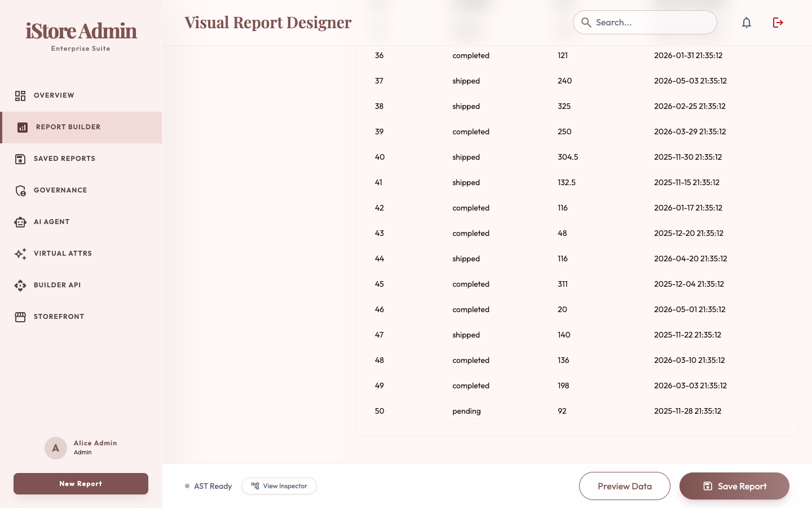Screen dimensions: 812x508
Task: Click status completed in row 39
Action: [x=471, y=132]
